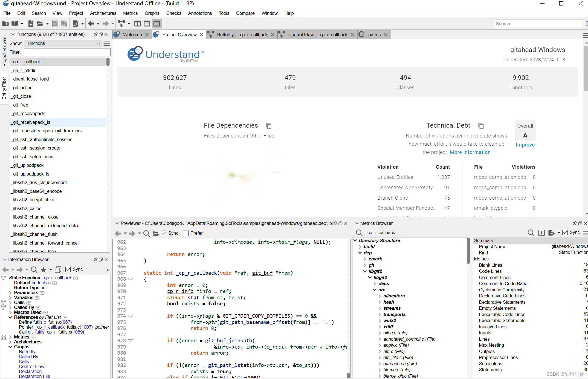Expand the Parameters section

coord(10,293)
